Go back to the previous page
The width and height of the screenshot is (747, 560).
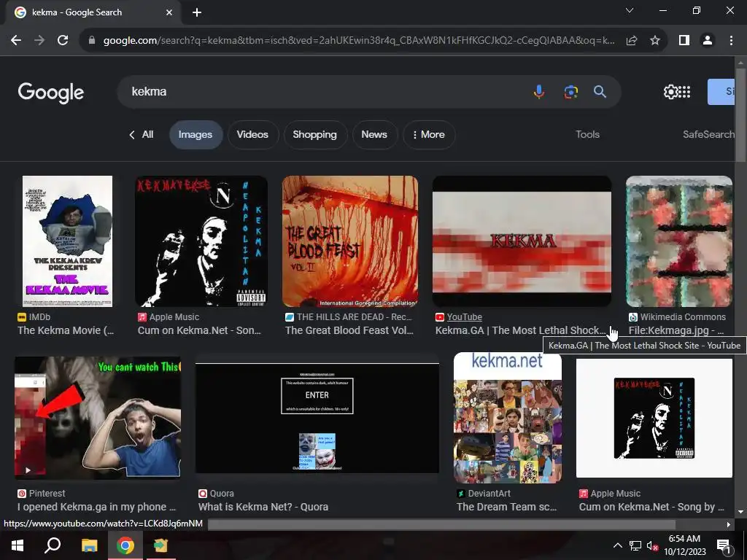16,41
